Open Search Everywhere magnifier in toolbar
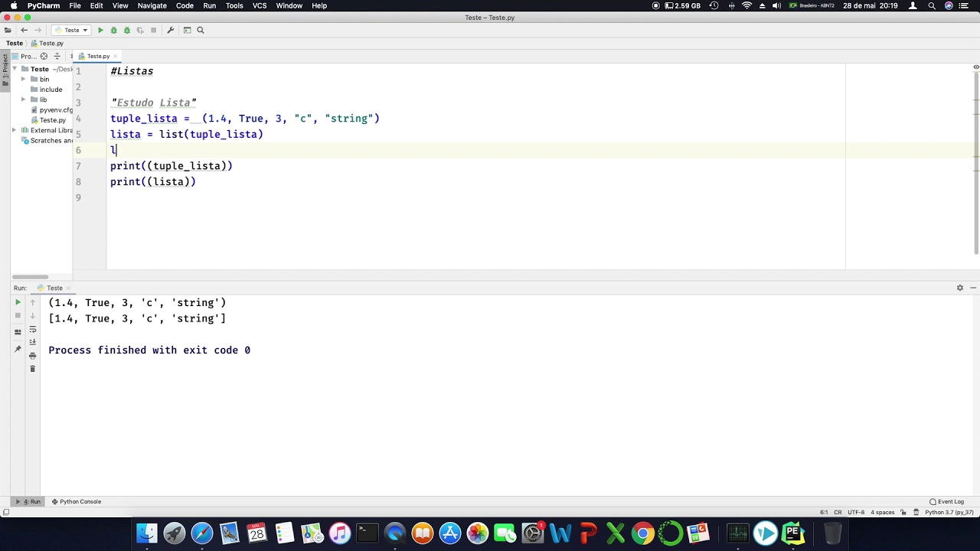Screen dimensions: 980x551 (x=201, y=30)
